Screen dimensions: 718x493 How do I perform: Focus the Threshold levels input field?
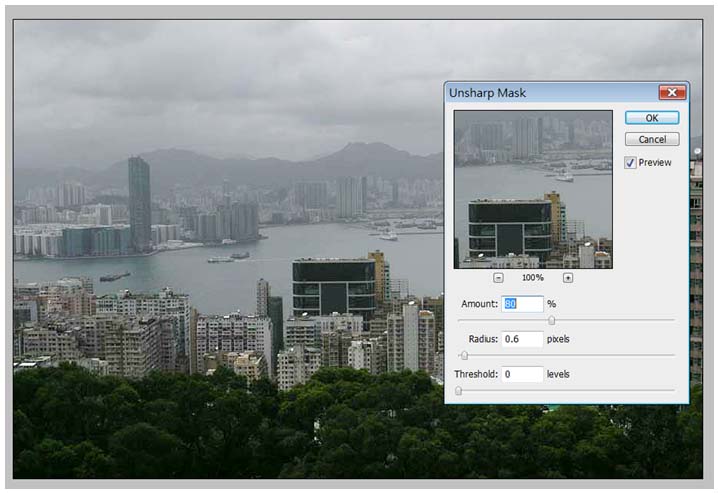coord(524,374)
